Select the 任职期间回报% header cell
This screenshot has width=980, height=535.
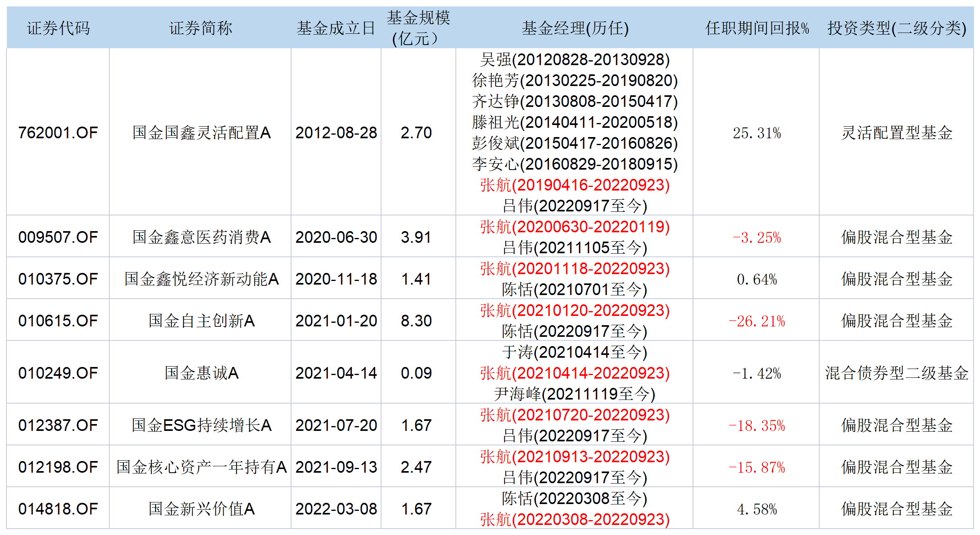click(x=757, y=28)
